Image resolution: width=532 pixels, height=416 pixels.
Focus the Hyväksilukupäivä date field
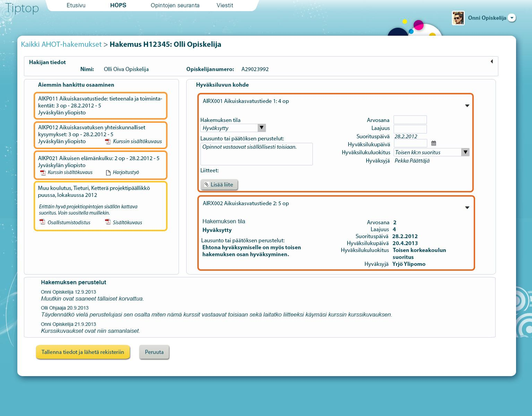pyautogui.click(x=411, y=143)
